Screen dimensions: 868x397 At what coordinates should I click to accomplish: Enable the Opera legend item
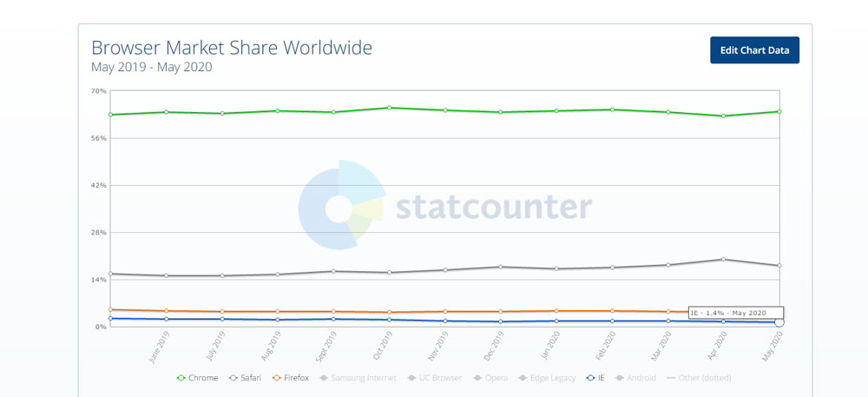(493, 378)
